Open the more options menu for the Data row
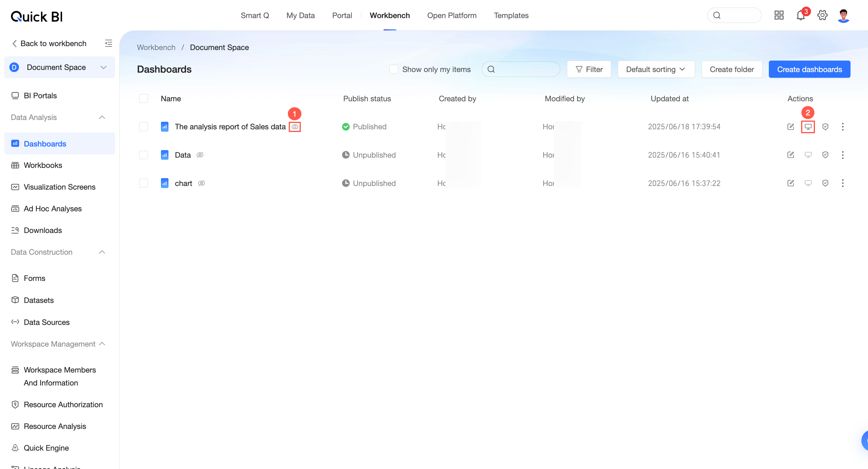 842,155
